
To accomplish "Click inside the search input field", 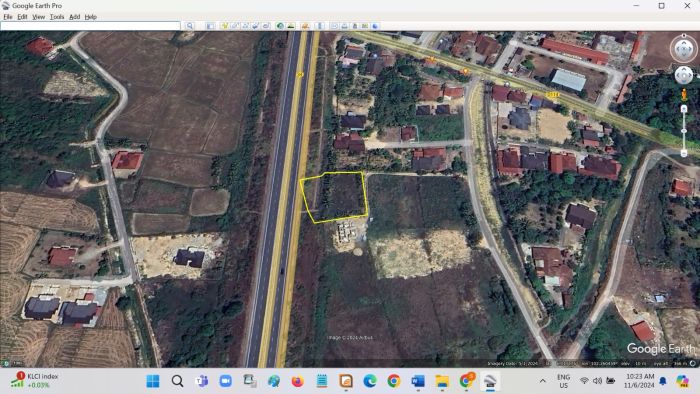I will (90, 26).
